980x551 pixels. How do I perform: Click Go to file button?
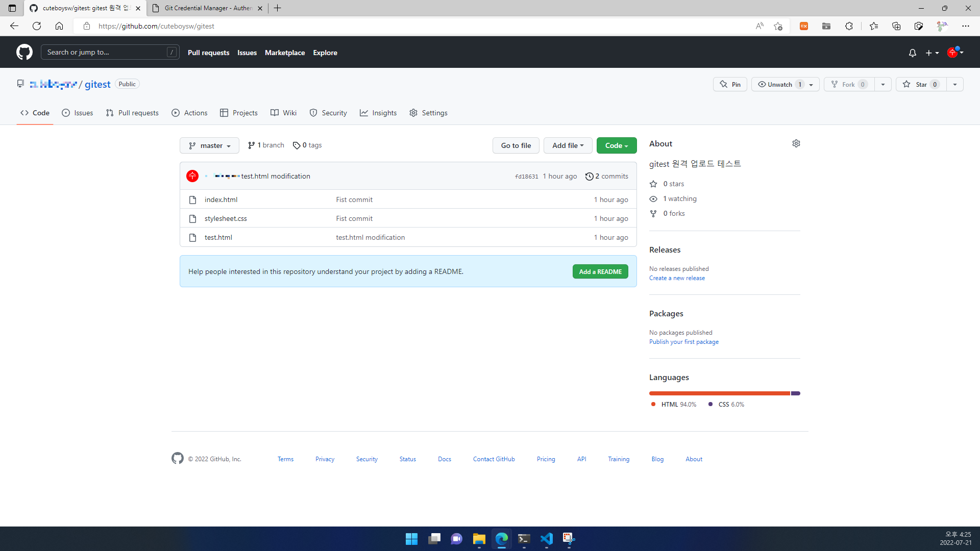pyautogui.click(x=516, y=145)
